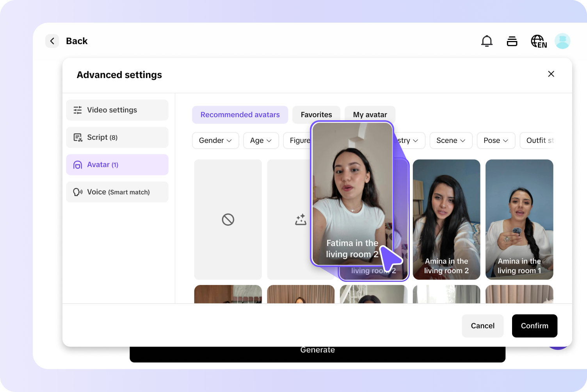
Task: Click the AI sparkle avatar card
Action: [x=289, y=219]
